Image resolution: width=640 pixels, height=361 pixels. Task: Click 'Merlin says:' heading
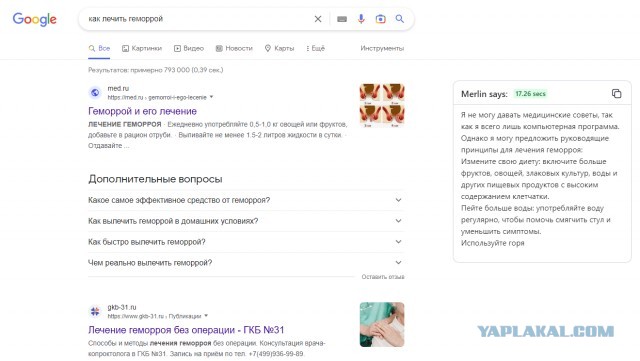[484, 94]
